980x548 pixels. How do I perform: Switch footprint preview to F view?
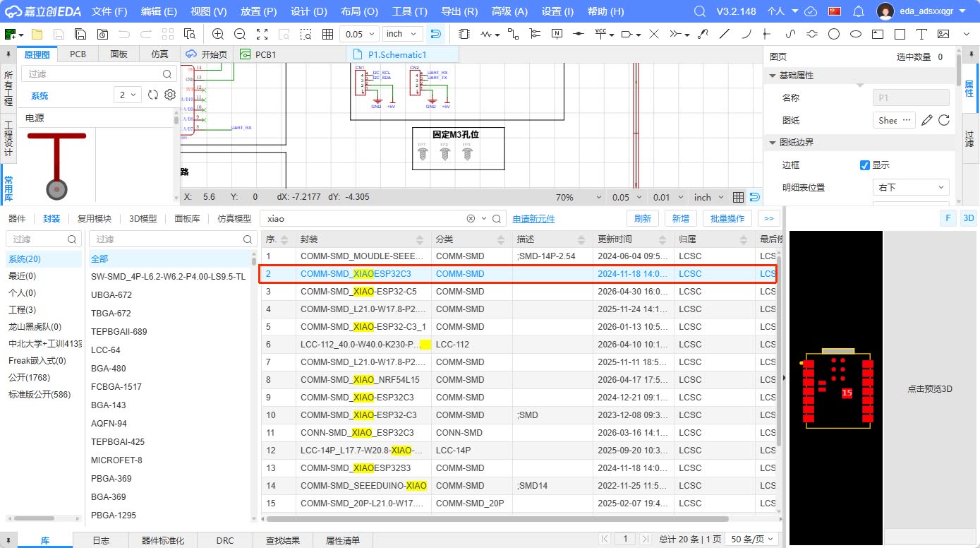pos(949,218)
